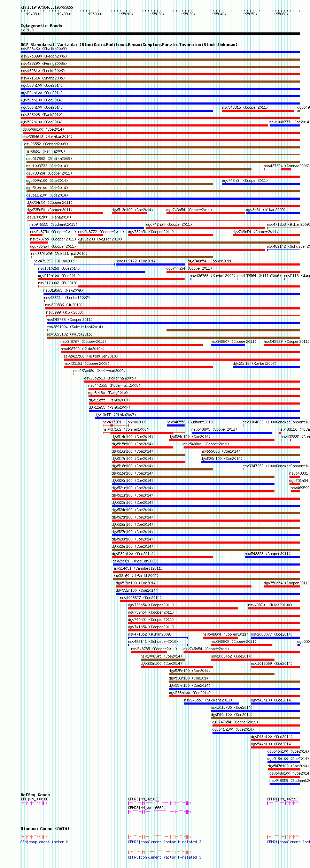Open esv2630480 (McKernan2009) variant
Screen dimensions: 310x868
(x=99, y=371)
